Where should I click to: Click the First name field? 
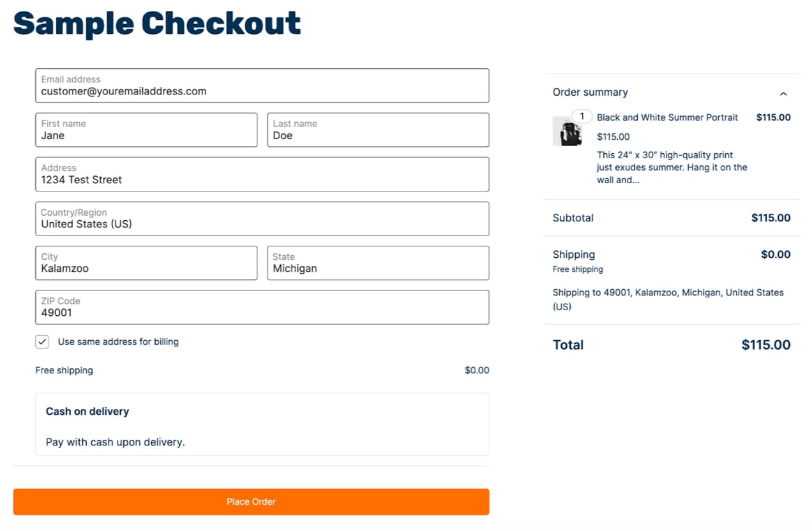[x=146, y=135]
